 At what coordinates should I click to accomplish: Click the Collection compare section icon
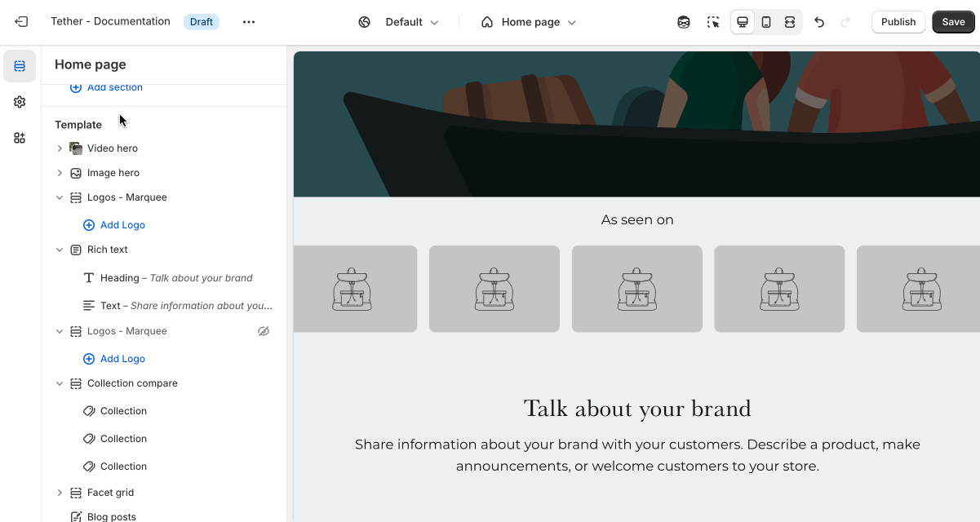click(76, 383)
